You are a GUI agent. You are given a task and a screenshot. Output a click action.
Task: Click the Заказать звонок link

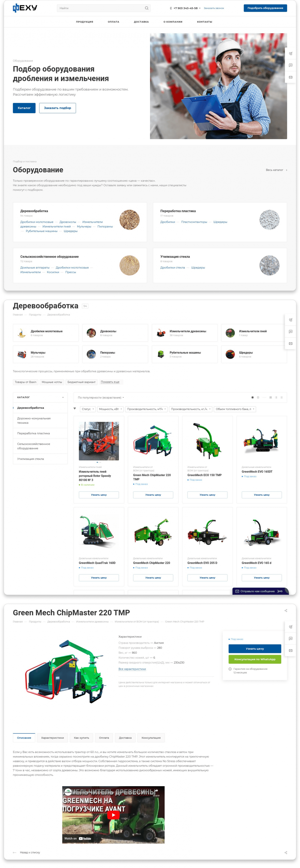click(x=214, y=8)
